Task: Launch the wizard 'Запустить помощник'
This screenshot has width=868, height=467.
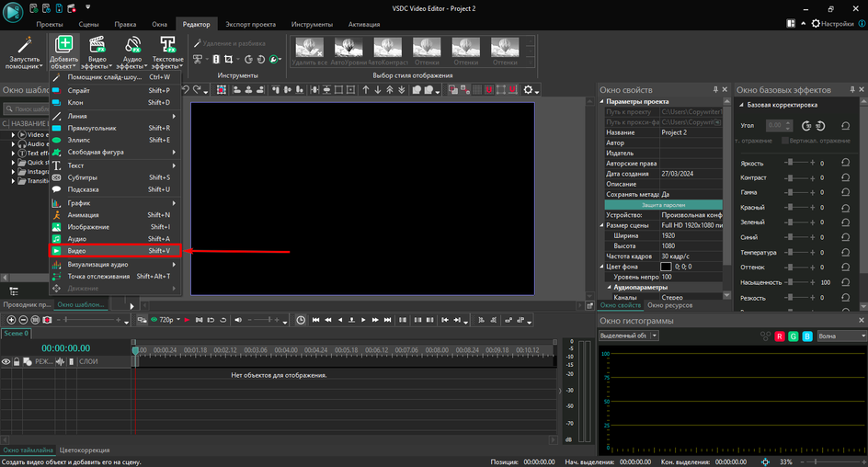Action: [x=24, y=52]
